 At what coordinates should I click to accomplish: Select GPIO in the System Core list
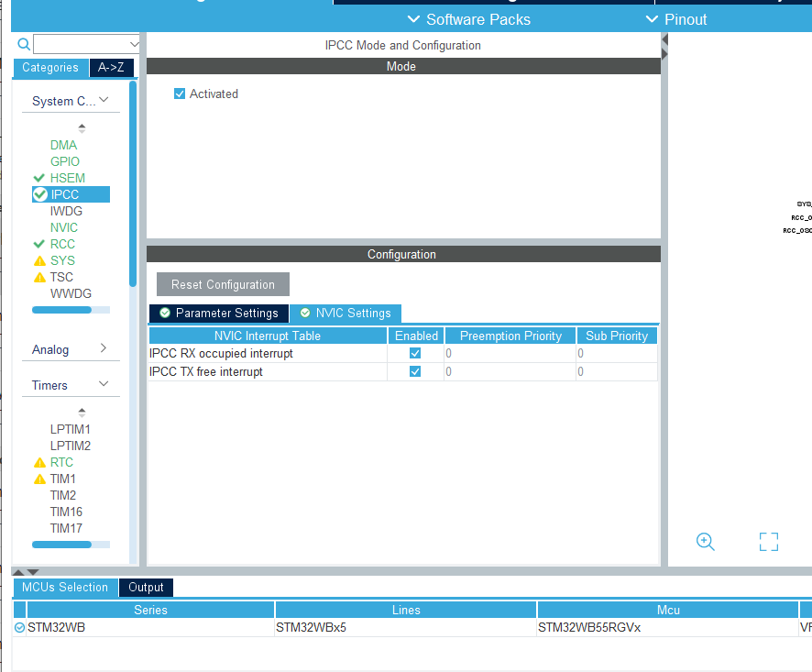(65, 161)
